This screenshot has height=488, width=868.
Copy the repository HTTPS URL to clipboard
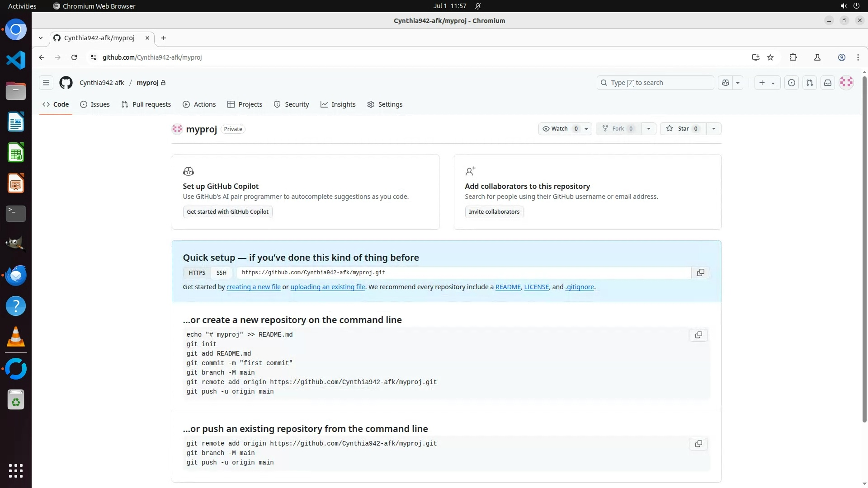click(700, 273)
